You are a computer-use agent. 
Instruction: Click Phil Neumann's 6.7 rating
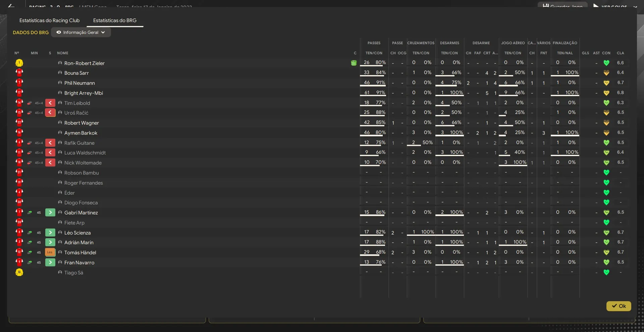[621, 82]
